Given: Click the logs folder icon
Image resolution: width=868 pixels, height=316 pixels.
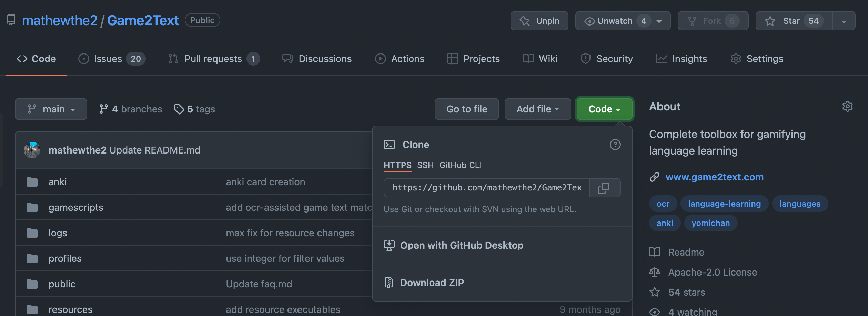Looking at the screenshot, I should [32, 233].
